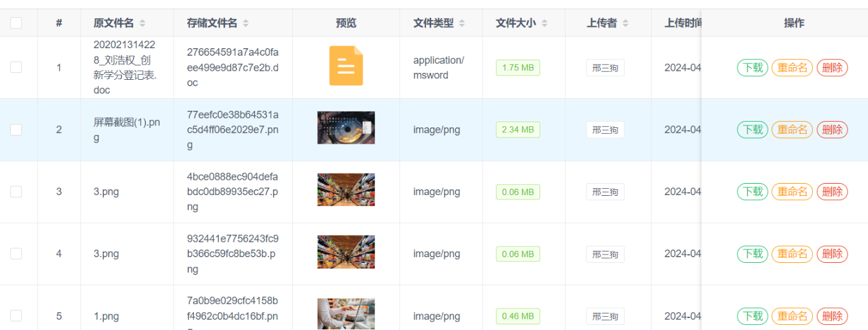Viewport: 868px width, 330px height.
Task: Tick the checkbox for row 4
Action: coord(16,253)
